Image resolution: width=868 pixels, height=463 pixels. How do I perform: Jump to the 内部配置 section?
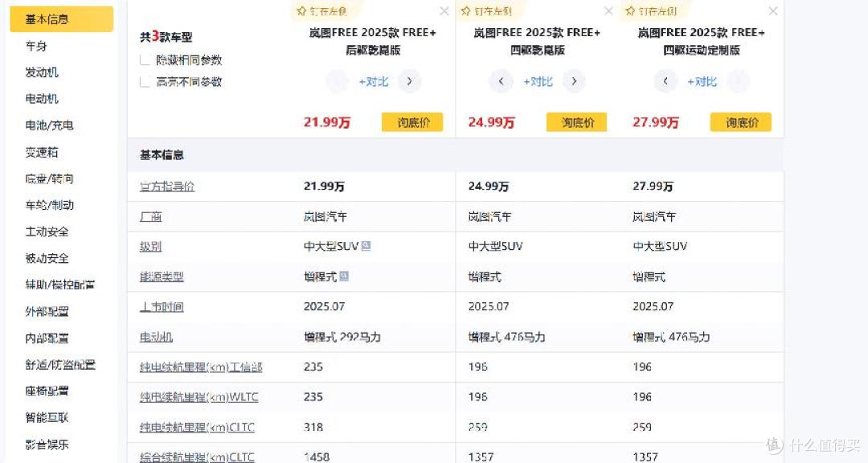pos(47,338)
